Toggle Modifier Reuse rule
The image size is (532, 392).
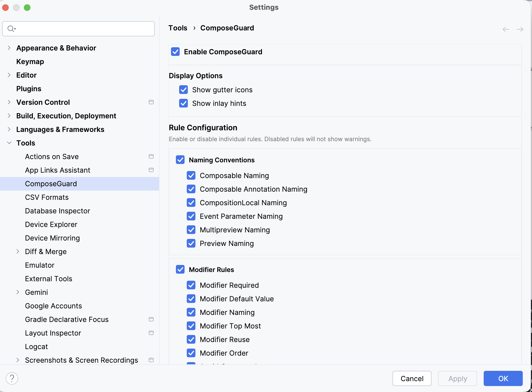coord(191,339)
